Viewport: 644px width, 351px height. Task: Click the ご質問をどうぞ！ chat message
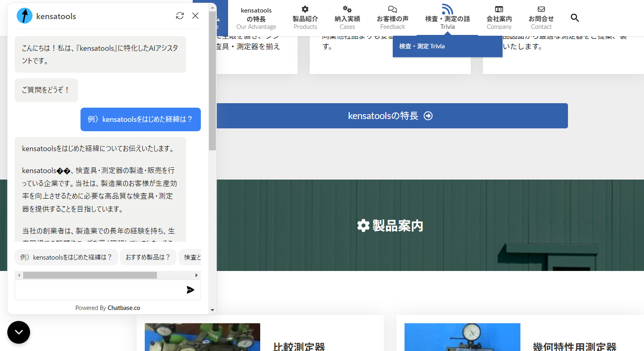pos(46,90)
